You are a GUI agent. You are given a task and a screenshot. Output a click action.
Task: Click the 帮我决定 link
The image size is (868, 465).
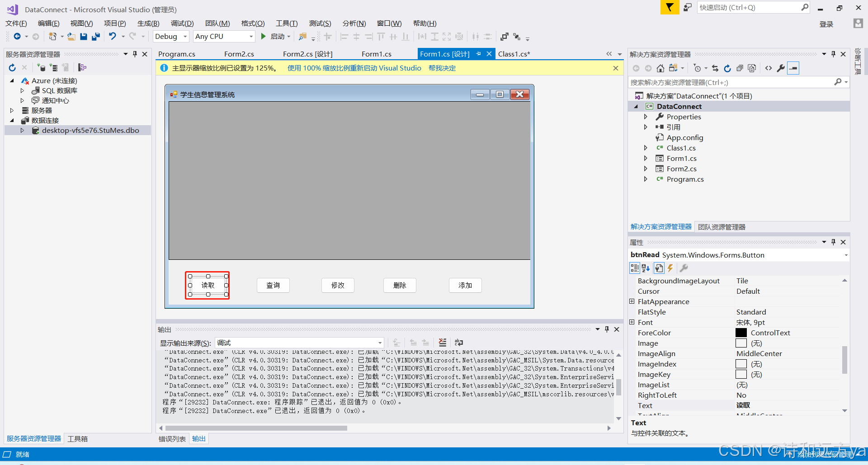[x=442, y=68]
